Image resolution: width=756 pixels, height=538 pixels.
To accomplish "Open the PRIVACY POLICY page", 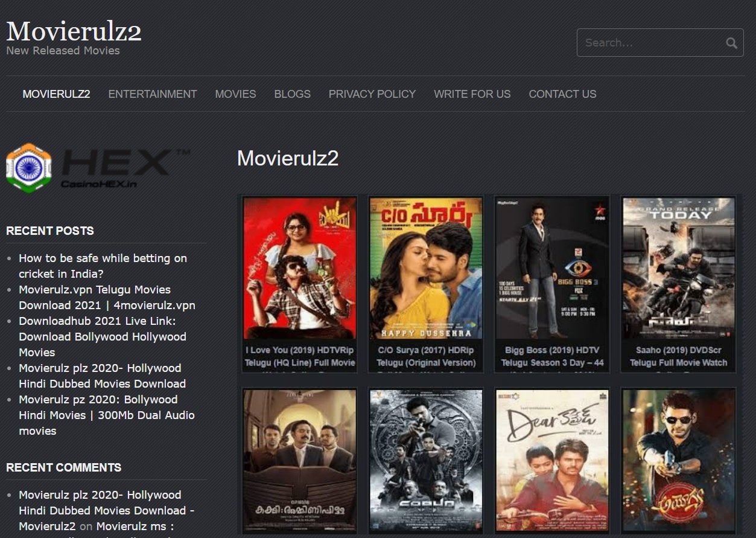I will (x=372, y=94).
